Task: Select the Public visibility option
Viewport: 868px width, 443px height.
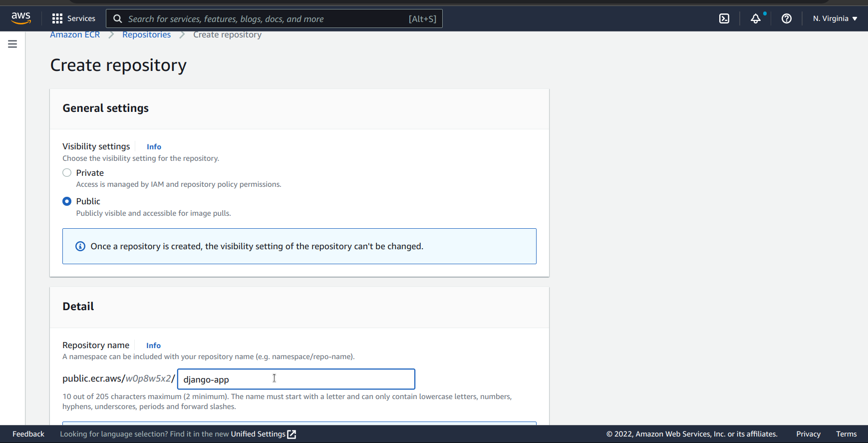Action: (x=67, y=201)
